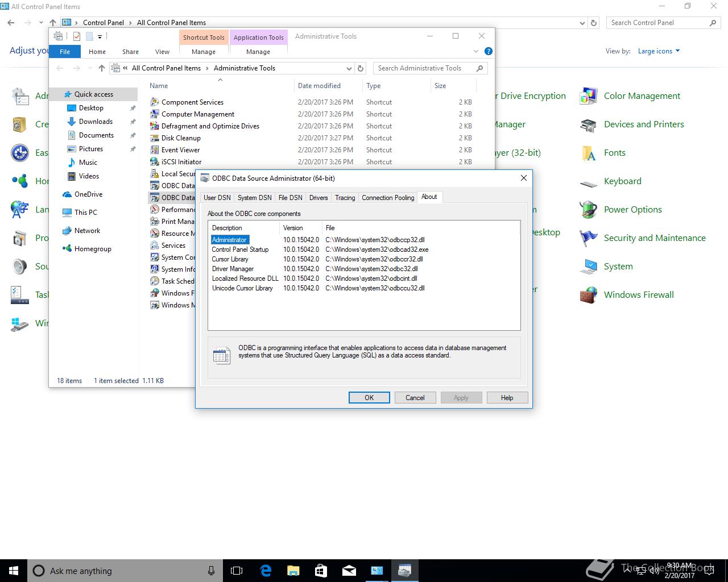728x582 pixels.
Task: Select Desktop in navigation pane
Action: 91,108
